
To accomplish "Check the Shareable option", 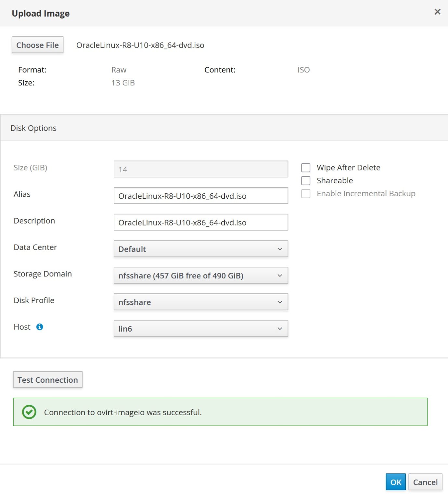I will pyautogui.click(x=306, y=181).
